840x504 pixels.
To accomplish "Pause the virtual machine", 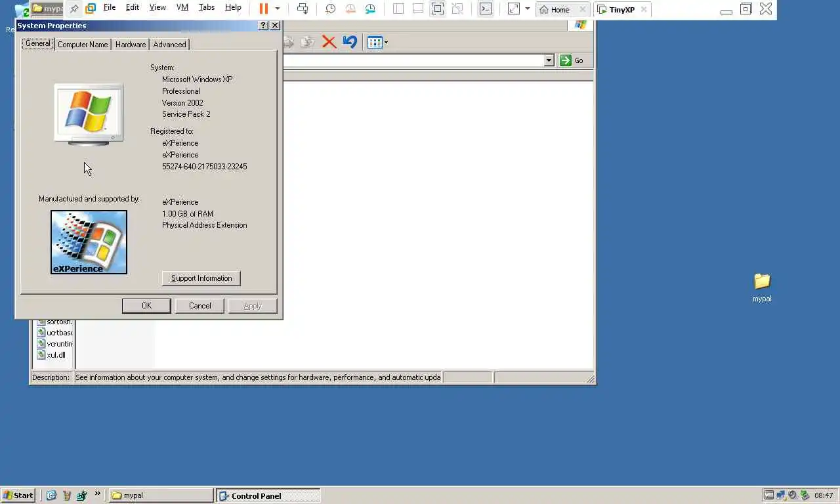I will point(263,9).
